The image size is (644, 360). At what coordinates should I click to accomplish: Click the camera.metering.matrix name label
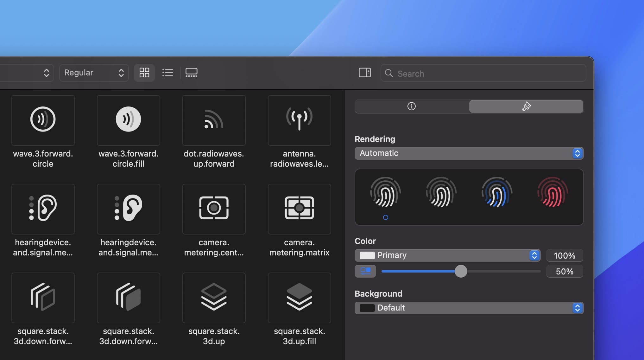coord(300,248)
